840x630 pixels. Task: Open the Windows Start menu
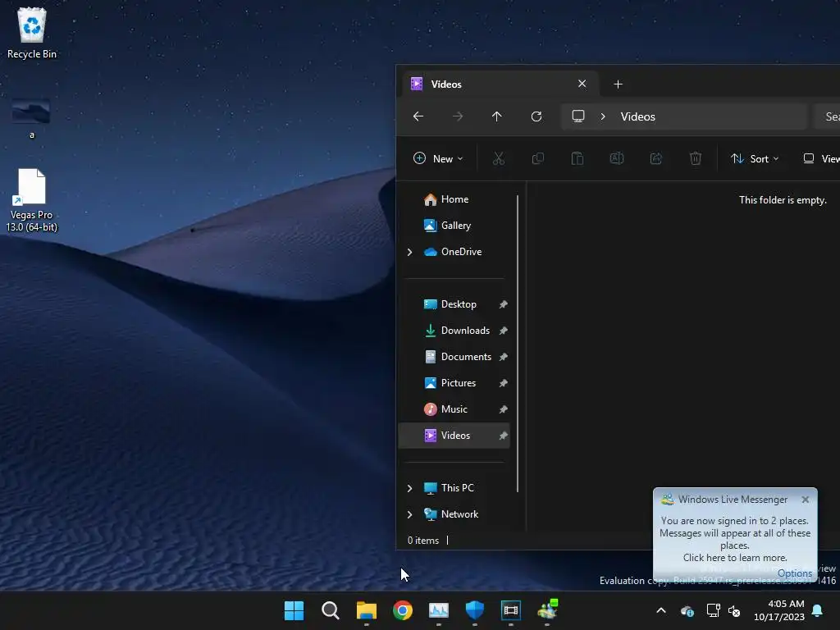coord(294,610)
